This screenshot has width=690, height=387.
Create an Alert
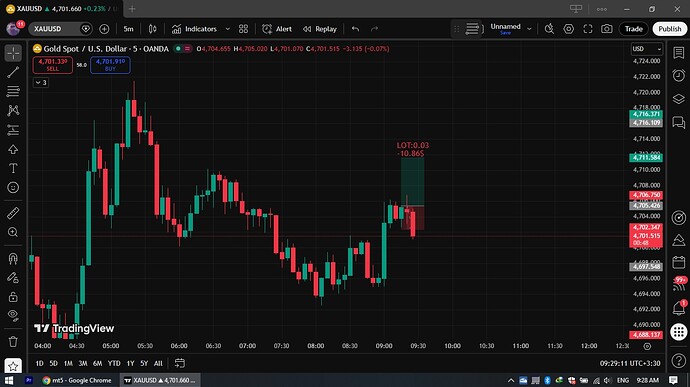[x=277, y=29]
